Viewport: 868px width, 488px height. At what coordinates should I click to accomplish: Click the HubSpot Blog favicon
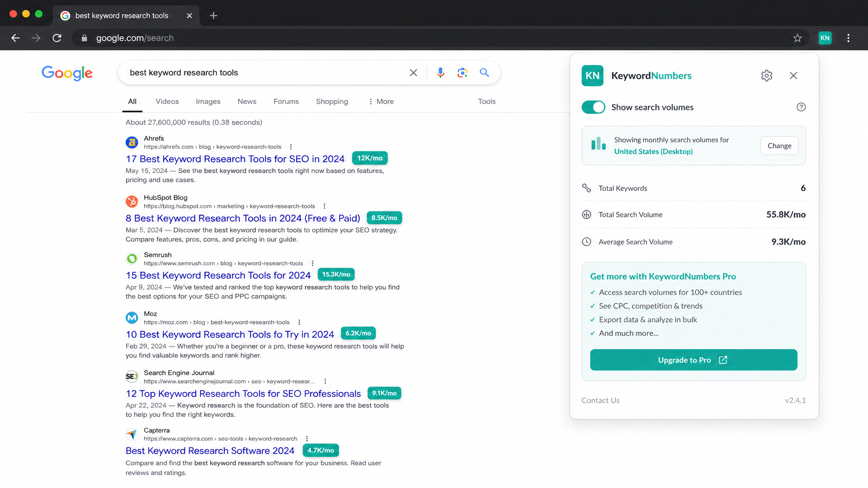pos(132,202)
